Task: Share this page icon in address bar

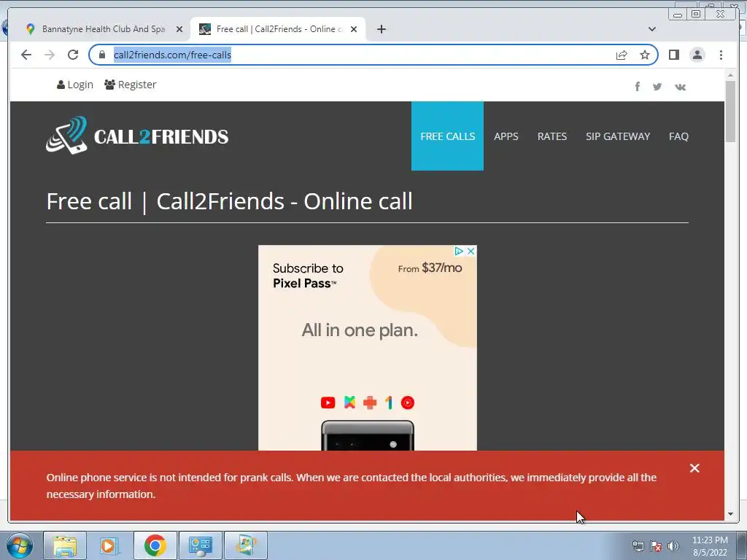Action: 622,55
